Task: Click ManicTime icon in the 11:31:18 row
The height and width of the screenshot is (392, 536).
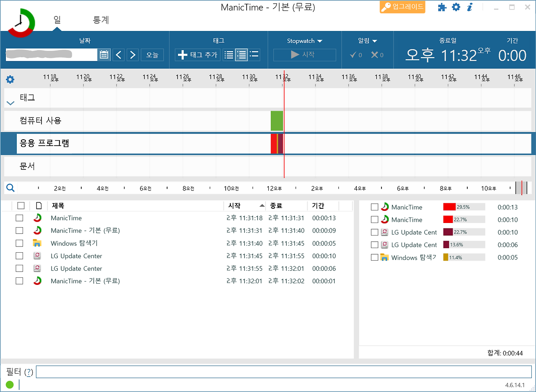Action: coord(38,218)
